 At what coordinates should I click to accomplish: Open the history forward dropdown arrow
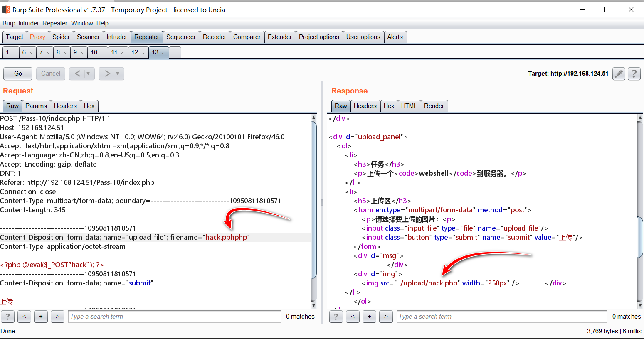tap(118, 74)
